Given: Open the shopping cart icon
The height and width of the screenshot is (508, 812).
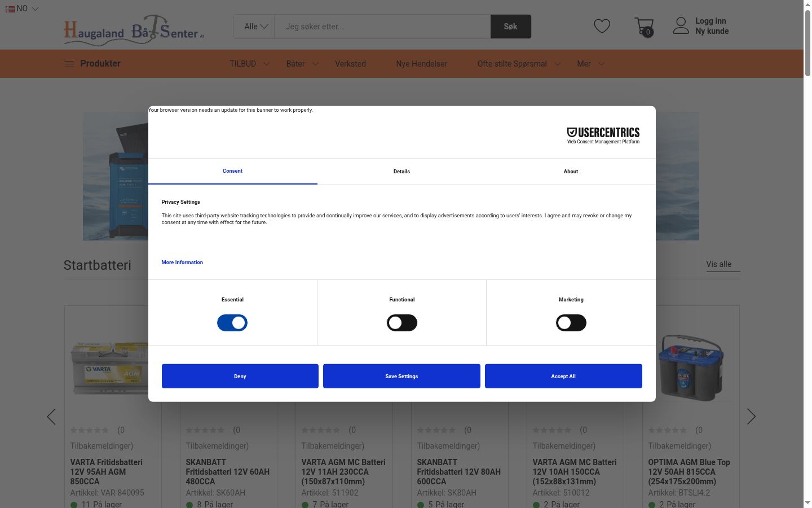Looking at the screenshot, I should point(644,27).
